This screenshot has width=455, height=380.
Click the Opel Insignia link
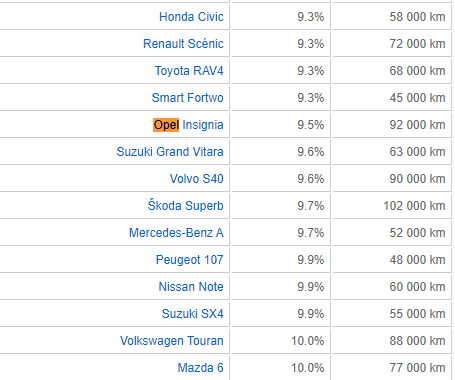188,125
